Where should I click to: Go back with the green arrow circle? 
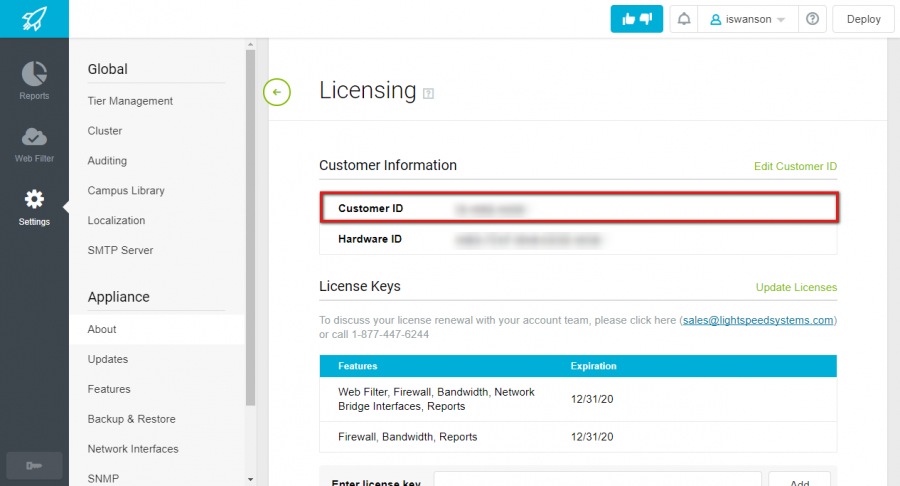click(x=277, y=92)
